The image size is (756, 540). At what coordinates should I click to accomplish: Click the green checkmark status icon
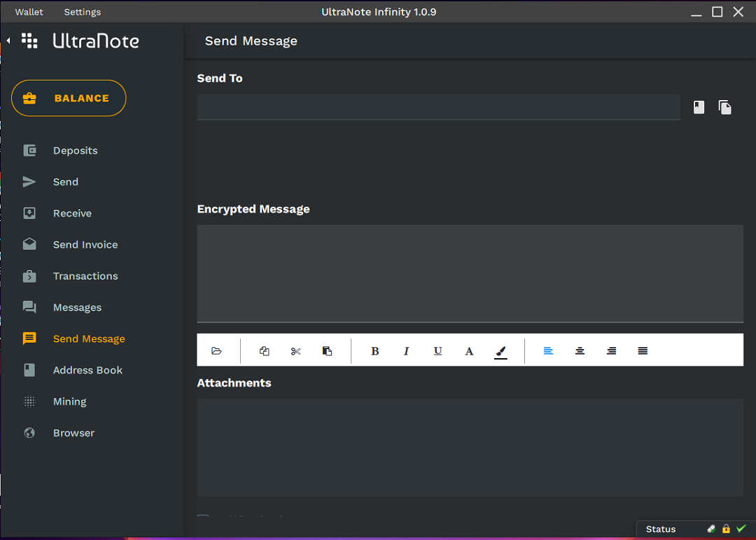741,528
